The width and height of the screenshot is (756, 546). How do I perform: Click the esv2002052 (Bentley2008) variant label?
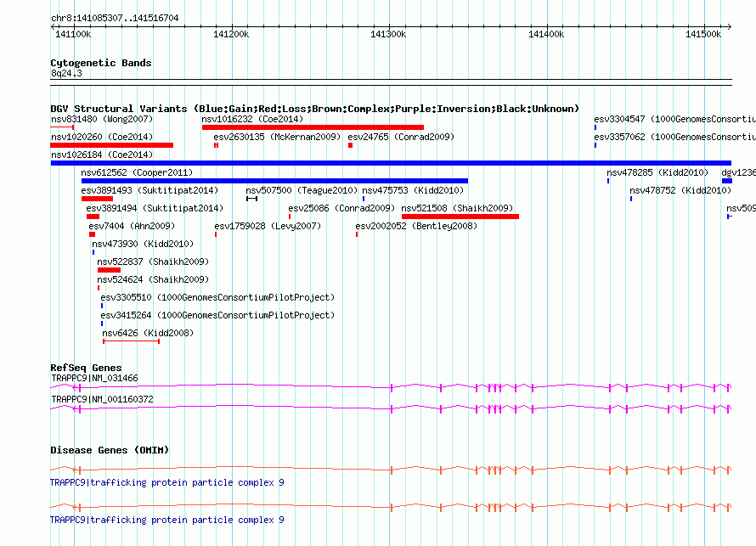tap(416, 226)
